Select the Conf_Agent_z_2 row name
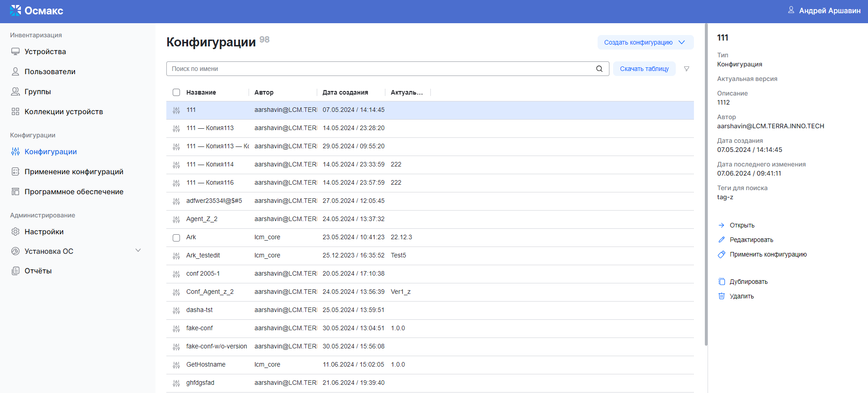 click(x=210, y=292)
